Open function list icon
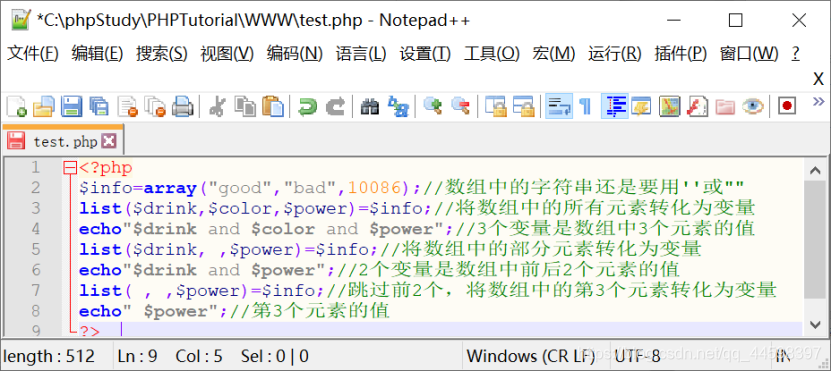Viewport: 831px width, 372px height. coord(697,107)
